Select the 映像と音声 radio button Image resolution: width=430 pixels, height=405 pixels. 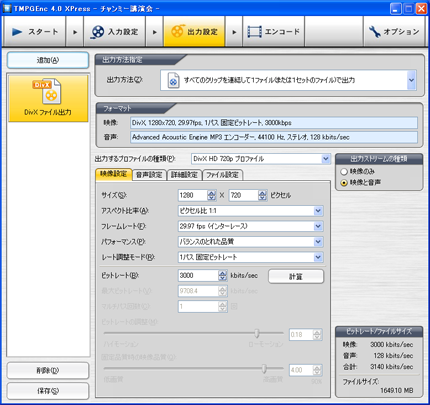pyautogui.click(x=344, y=183)
